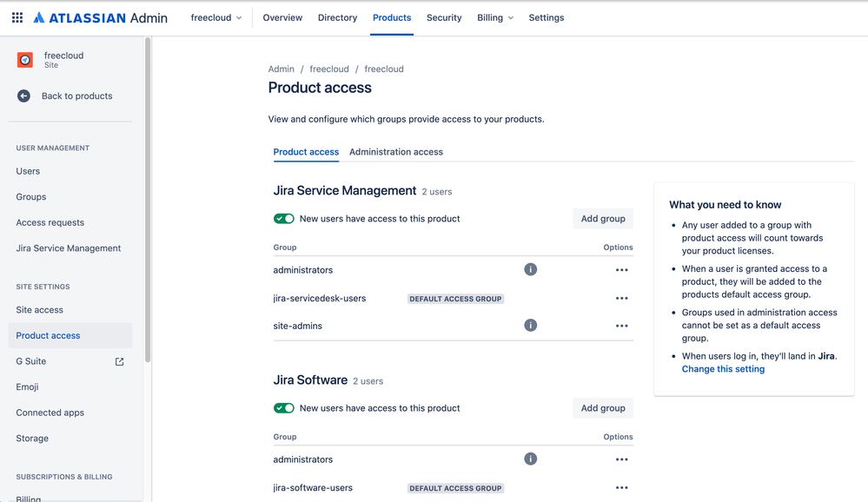
Task: Toggle new user access for Jira Software
Action: tap(284, 408)
